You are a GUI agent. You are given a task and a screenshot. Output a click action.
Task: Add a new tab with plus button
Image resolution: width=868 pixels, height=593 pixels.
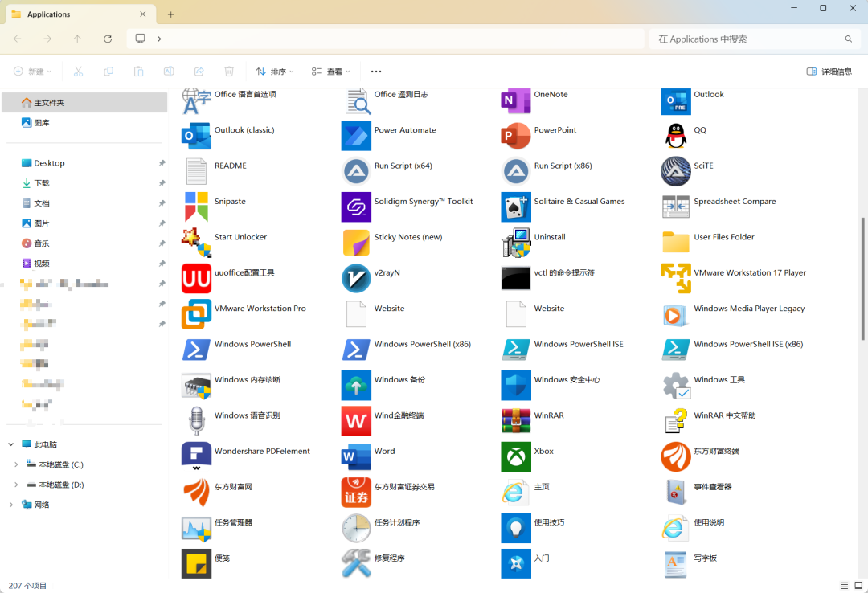(170, 14)
